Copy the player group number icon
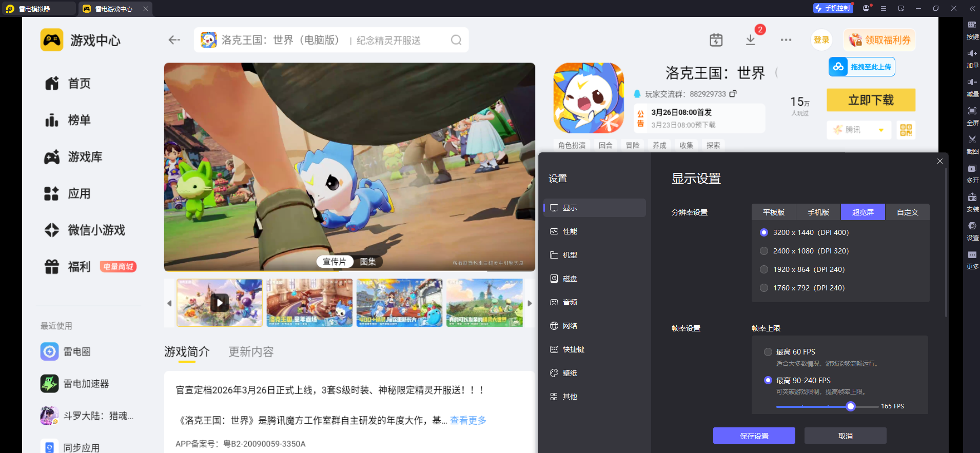This screenshot has height=453, width=980. coord(733,94)
